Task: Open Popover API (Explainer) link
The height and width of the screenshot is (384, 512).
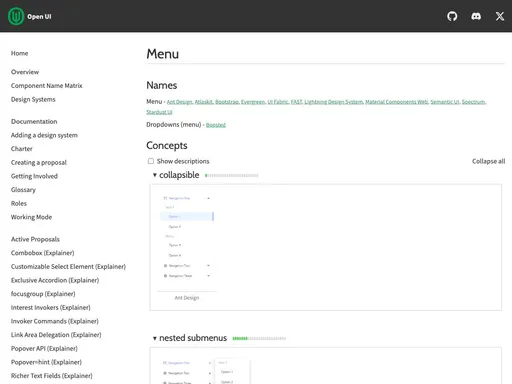Action: pyautogui.click(x=44, y=349)
